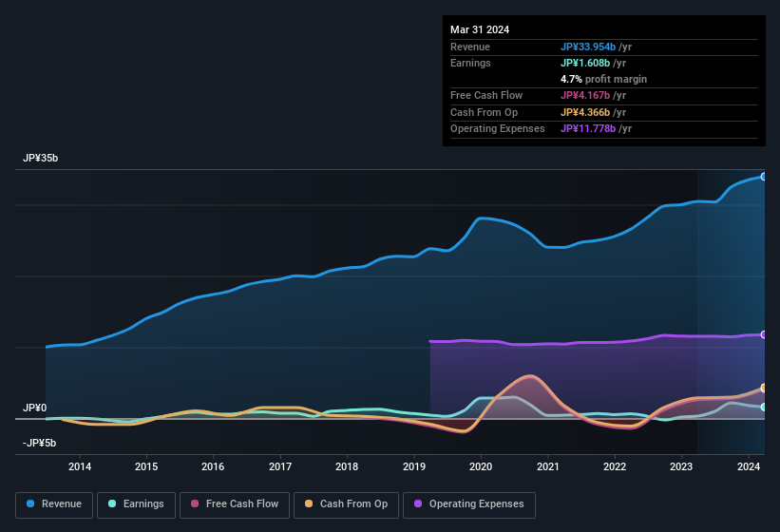Click the 2020 x-axis label
This screenshot has height=532, width=780.
[x=481, y=466]
